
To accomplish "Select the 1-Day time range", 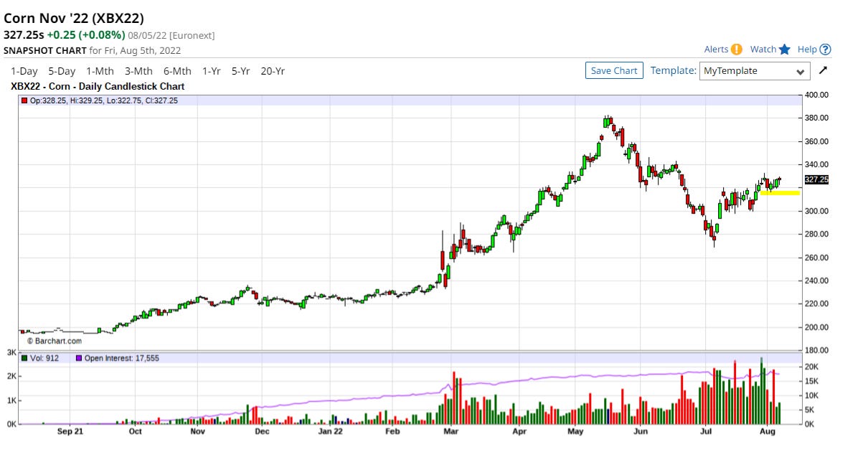I will tap(24, 71).
